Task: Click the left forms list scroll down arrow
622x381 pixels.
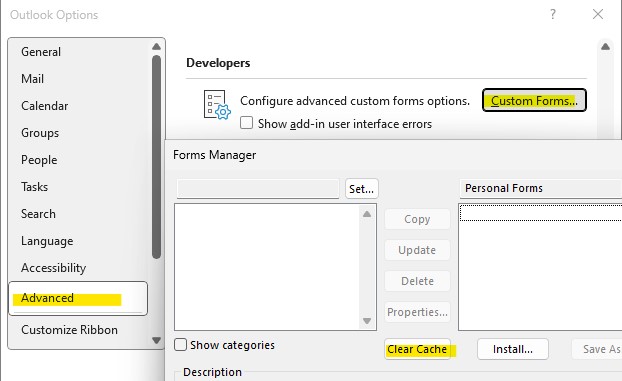Action: (367, 321)
